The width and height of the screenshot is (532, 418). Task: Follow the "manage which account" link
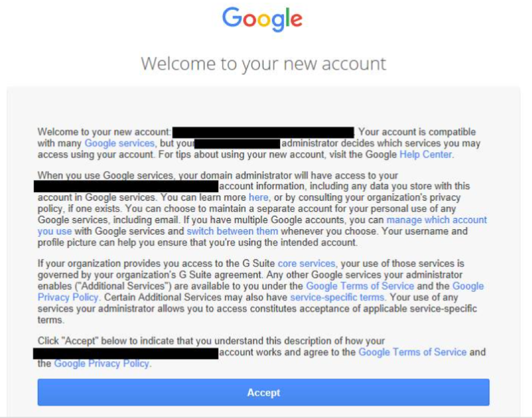pyautogui.click(x=436, y=220)
